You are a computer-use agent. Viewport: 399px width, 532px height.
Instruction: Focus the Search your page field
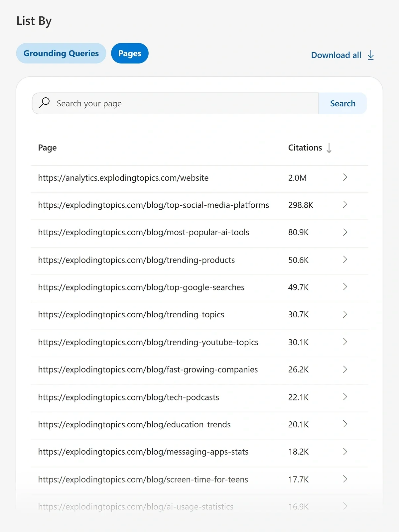click(x=175, y=103)
